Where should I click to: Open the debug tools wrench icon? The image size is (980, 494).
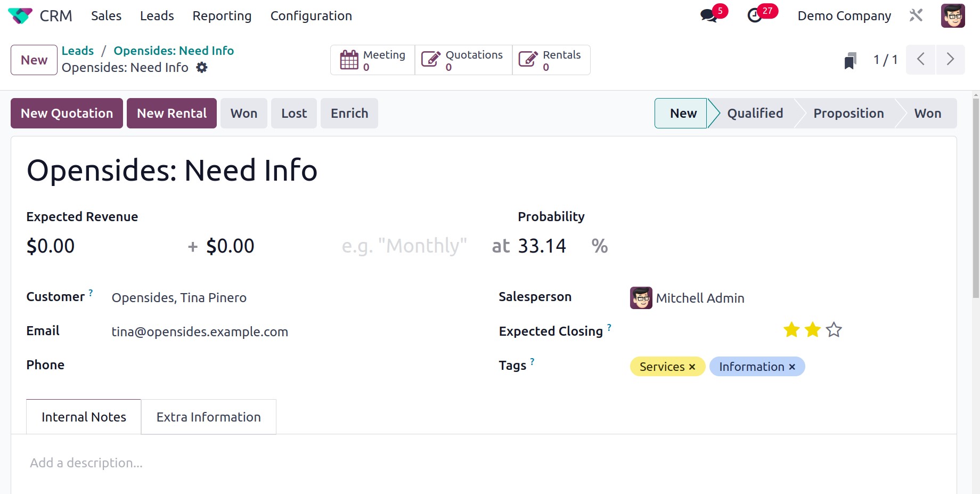[x=916, y=15]
